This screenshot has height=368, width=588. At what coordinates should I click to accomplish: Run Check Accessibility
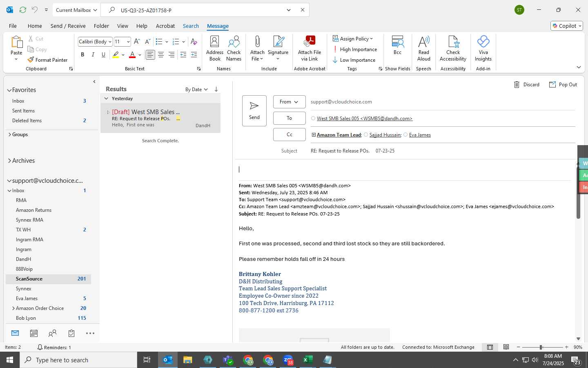click(453, 48)
